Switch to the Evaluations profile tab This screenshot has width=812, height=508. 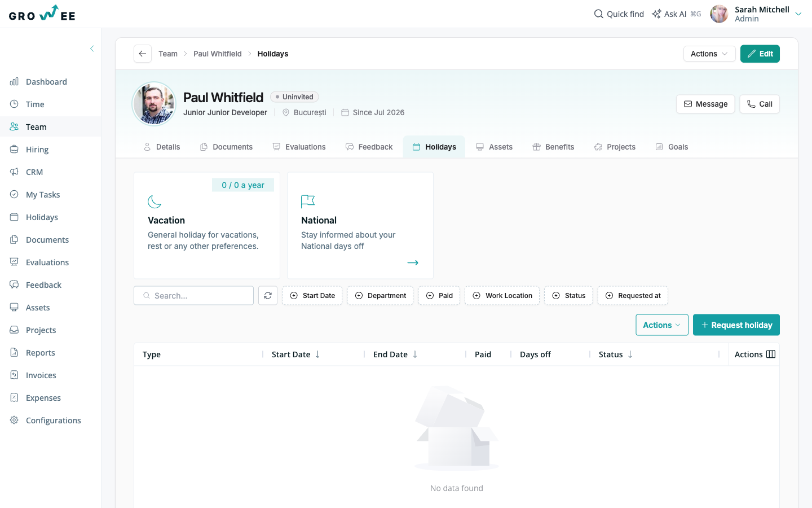[x=299, y=147]
